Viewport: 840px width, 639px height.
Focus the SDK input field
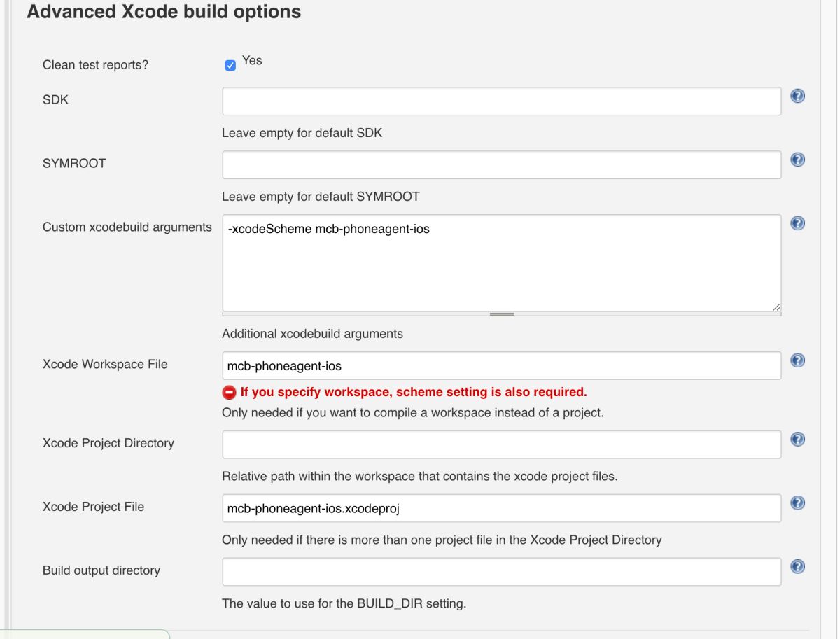pyautogui.click(x=501, y=101)
